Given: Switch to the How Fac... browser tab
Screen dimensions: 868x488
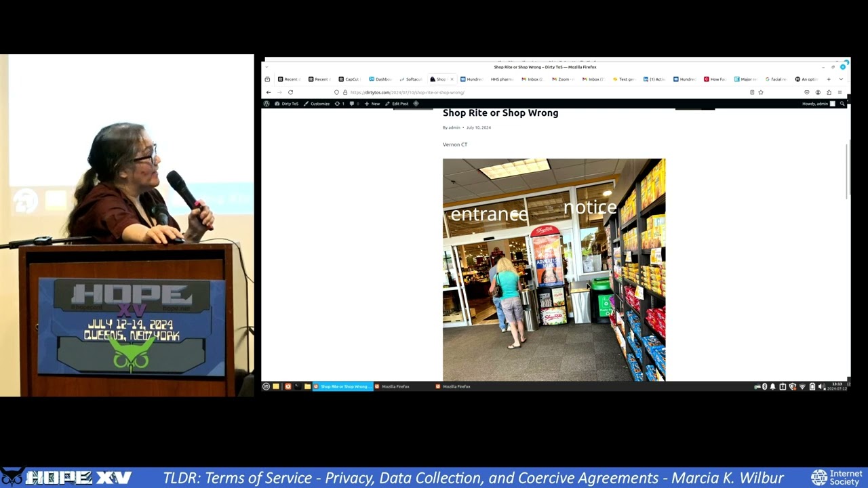Looking at the screenshot, I should coord(715,79).
